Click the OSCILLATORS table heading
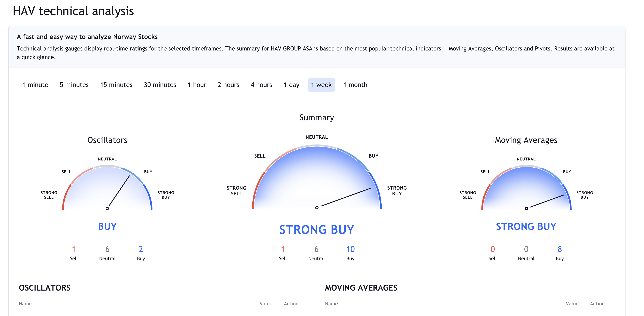 45,288
